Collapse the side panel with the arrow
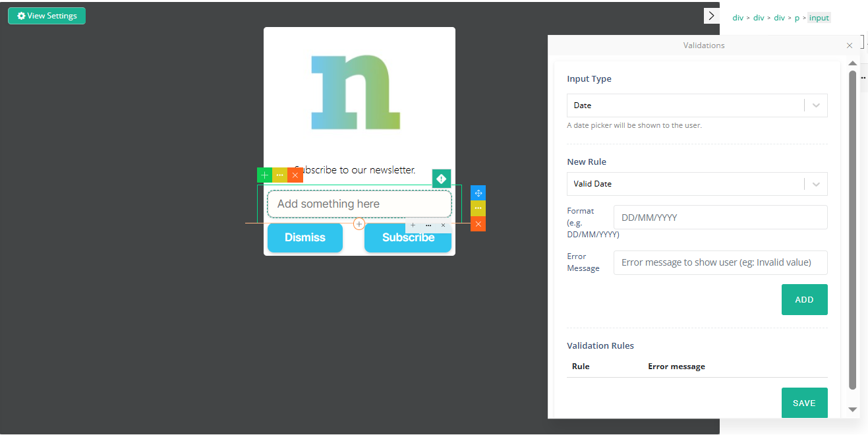 (x=711, y=15)
